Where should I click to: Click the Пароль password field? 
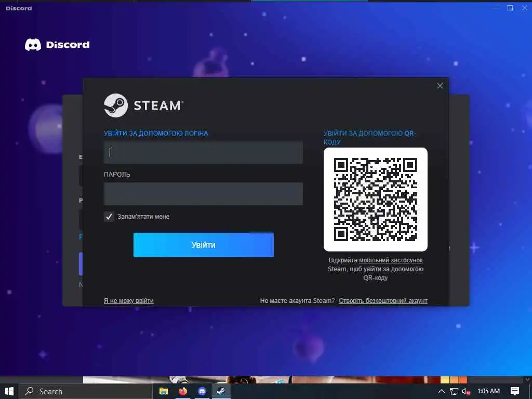[203, 194]
